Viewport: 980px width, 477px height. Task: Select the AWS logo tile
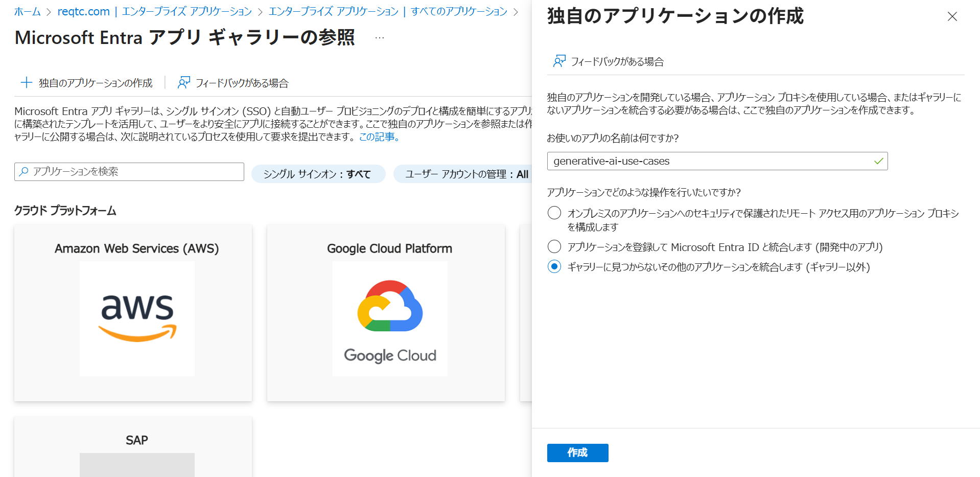[137, 318]
